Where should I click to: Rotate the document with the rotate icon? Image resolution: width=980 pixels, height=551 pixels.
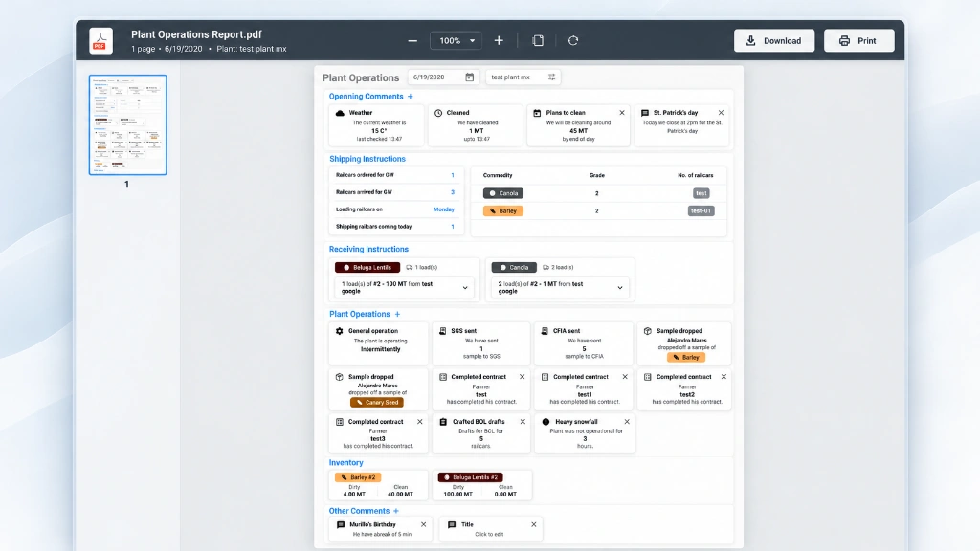pos(573,40)
